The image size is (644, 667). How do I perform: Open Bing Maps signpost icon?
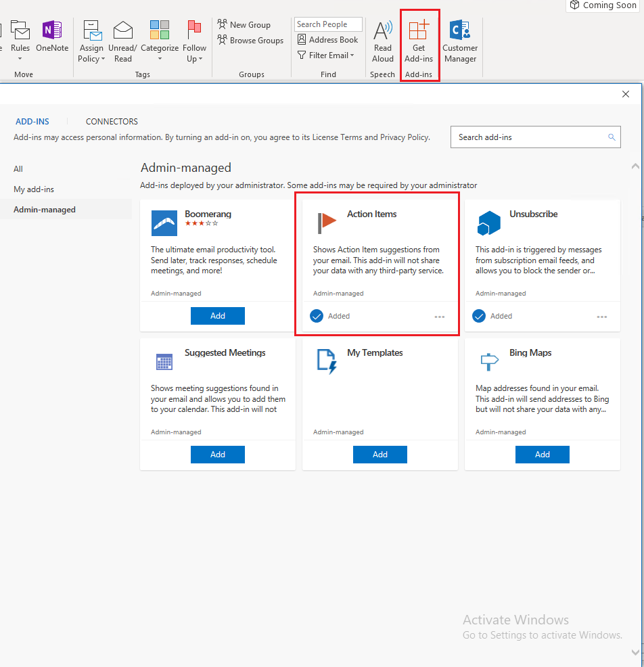point(489,362)
